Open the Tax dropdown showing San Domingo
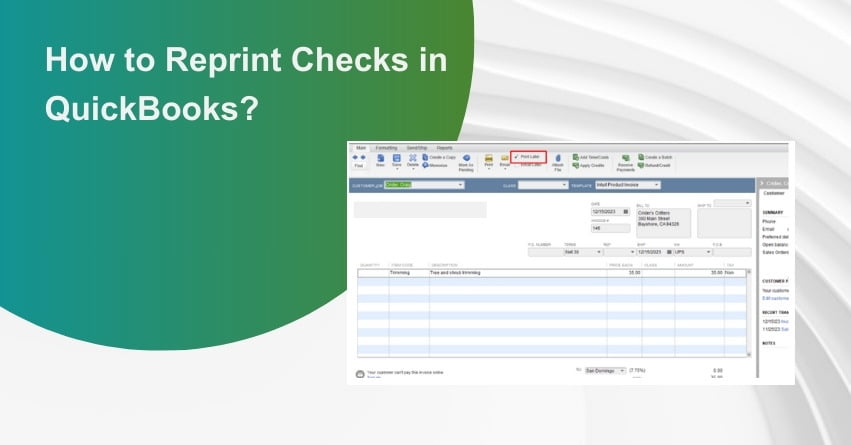Viewport: 851px width, 445px height. pyautogui.click(x=623, y=371)
